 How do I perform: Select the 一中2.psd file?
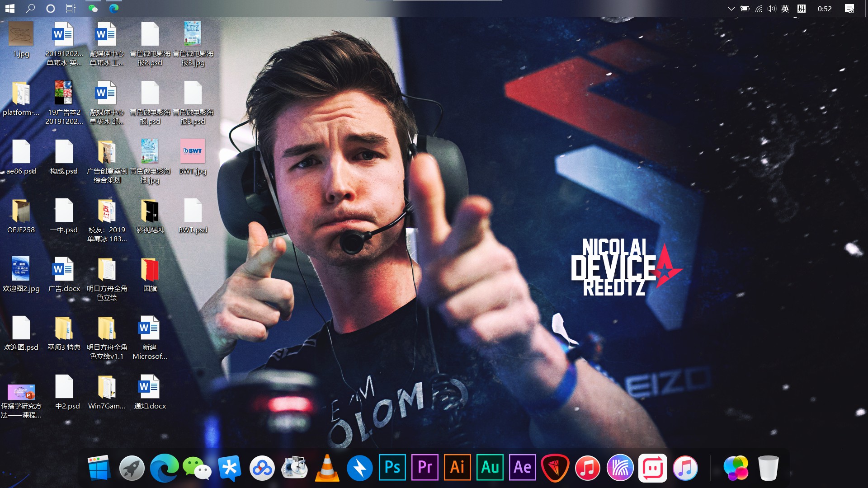pyautogui.click(x=64, y=392)
